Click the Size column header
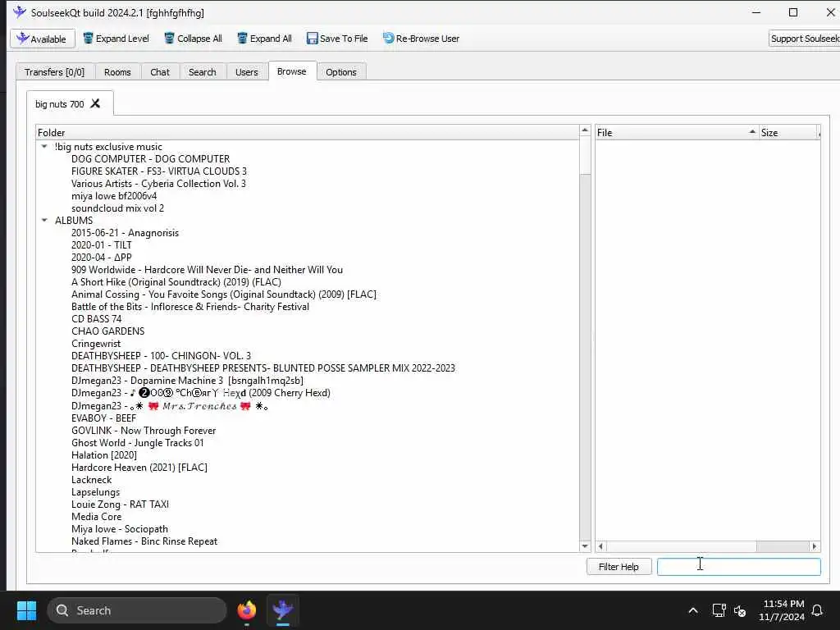The height and width of the screenshot is (630, 840). (789, 132)
